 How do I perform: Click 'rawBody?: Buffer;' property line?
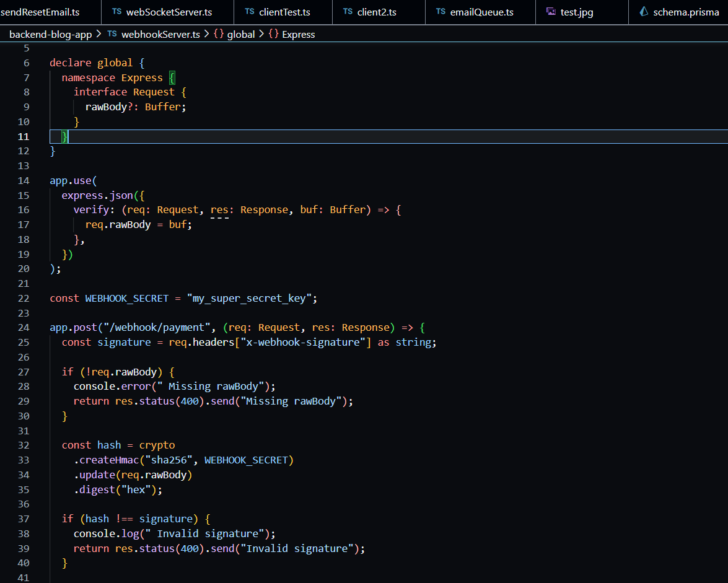click(x=136, y=107)
